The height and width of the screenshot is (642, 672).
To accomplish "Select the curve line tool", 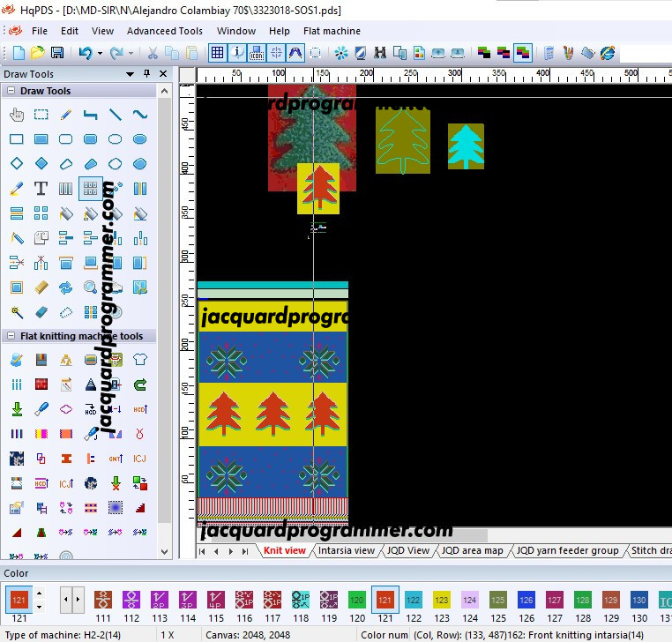I will (139, 115).
